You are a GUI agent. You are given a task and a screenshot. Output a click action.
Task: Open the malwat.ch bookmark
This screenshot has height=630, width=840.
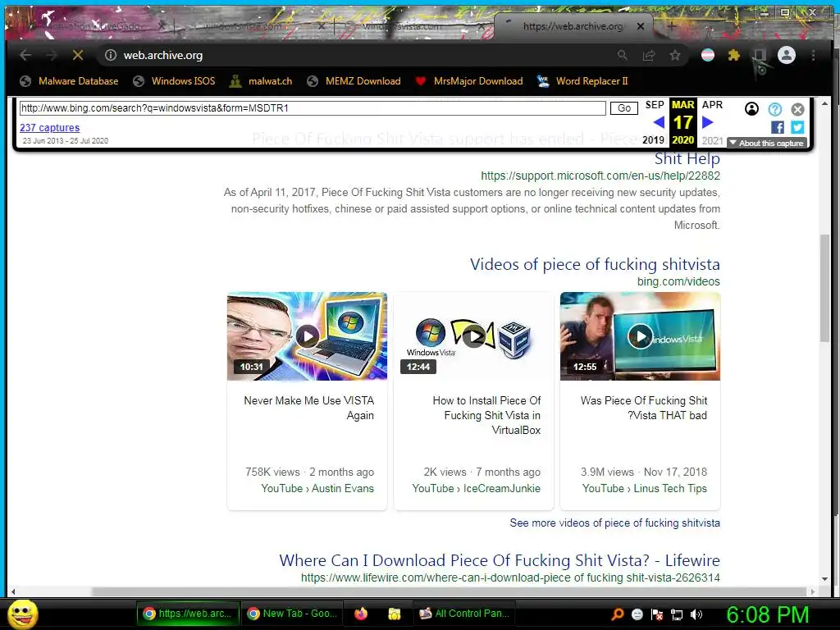tap(261, 81)
